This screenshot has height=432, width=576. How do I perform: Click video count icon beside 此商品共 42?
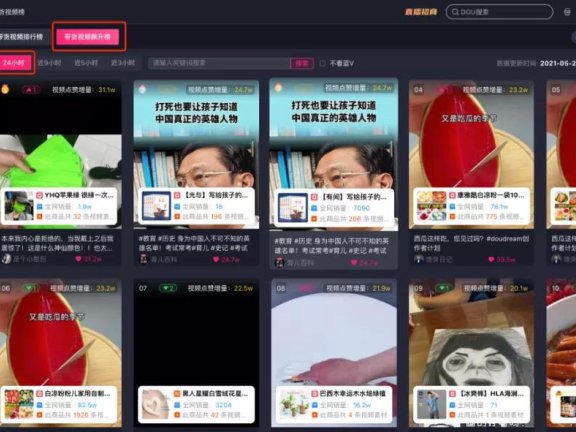177,415
